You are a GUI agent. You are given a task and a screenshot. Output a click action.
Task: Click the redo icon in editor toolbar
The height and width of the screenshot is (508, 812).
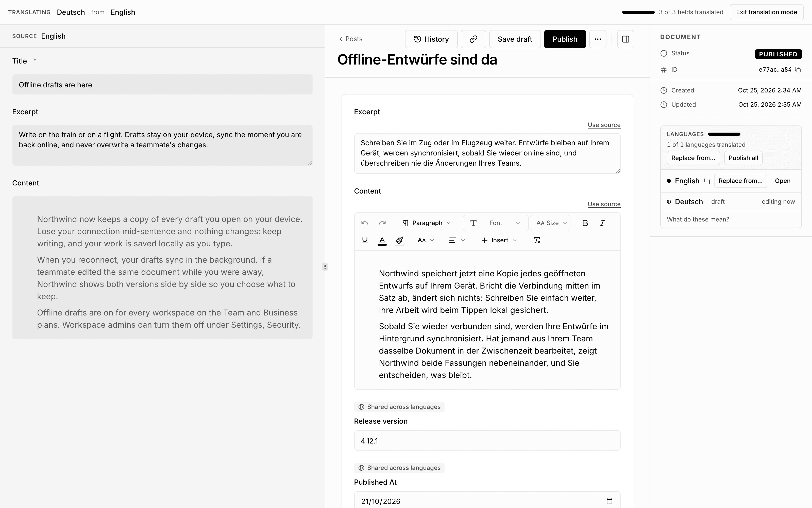tap(382, 223)
